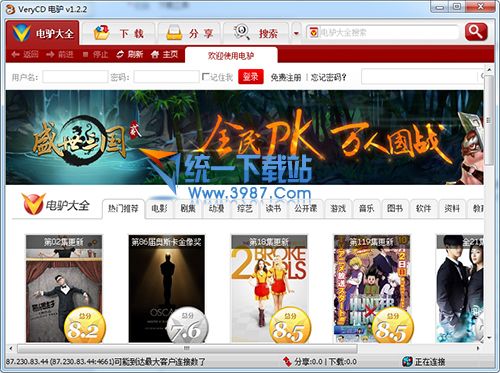The width and height of the screenshot is (500, 373).
Task: Go to home page with 主页
Action: (164, 54)
